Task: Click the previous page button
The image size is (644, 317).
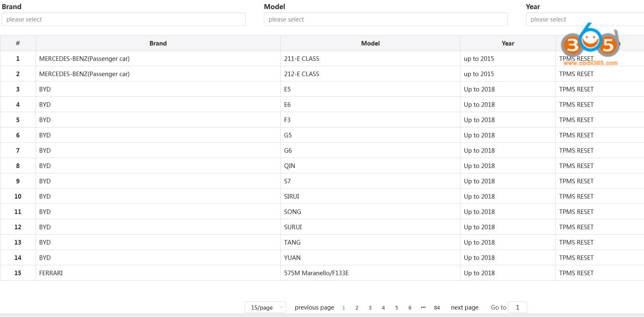Action: coord(314,307)
